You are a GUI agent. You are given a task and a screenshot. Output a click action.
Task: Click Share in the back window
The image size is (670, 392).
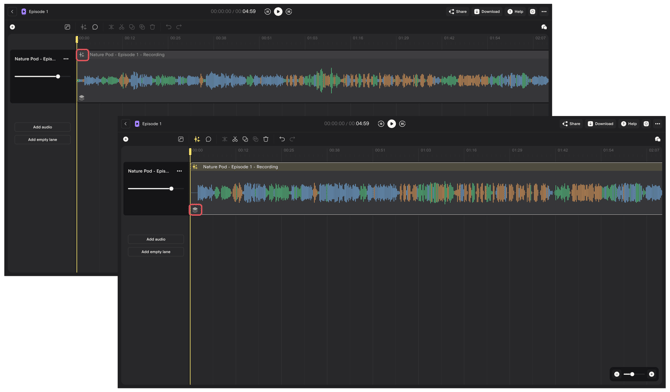458,12
